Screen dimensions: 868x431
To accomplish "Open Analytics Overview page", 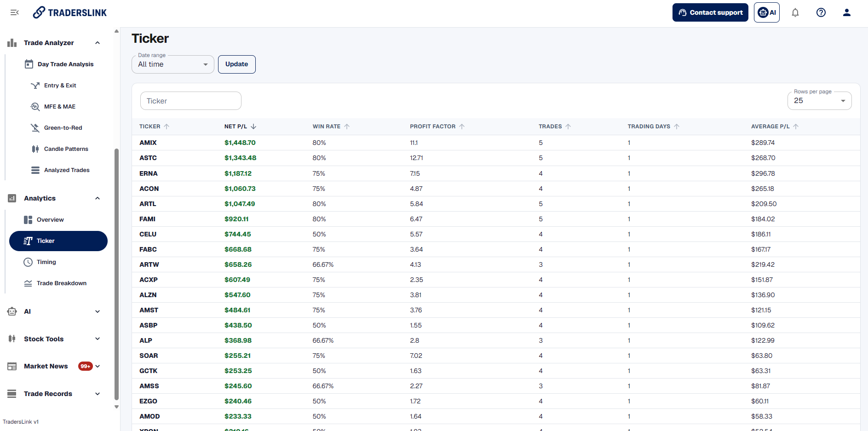I will pyautogui.click(x=50, y=220).
